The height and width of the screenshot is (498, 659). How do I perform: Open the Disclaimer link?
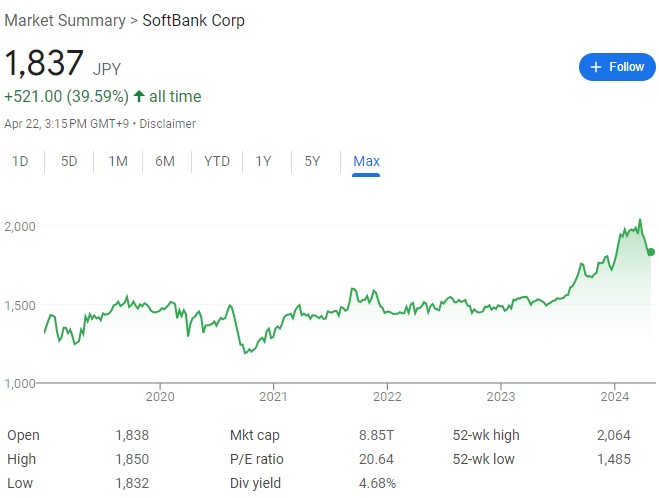coord(168,124)
